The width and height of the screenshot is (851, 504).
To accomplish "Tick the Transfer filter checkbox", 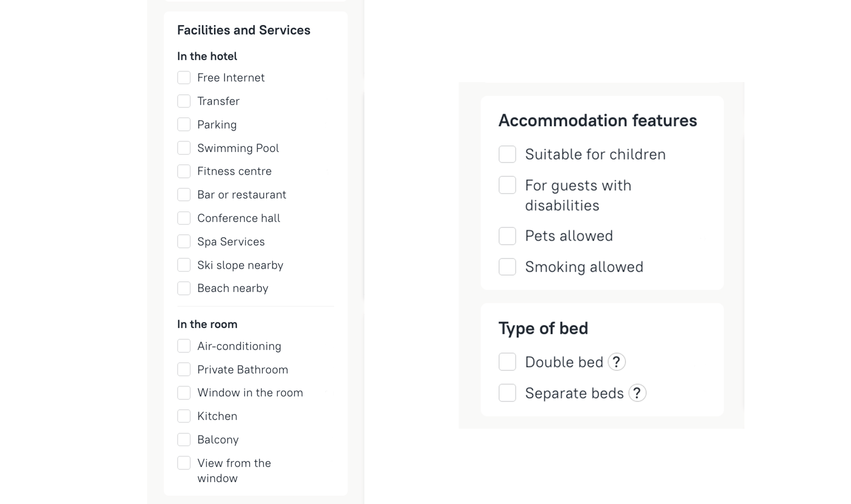I will (x=184, y=101).
